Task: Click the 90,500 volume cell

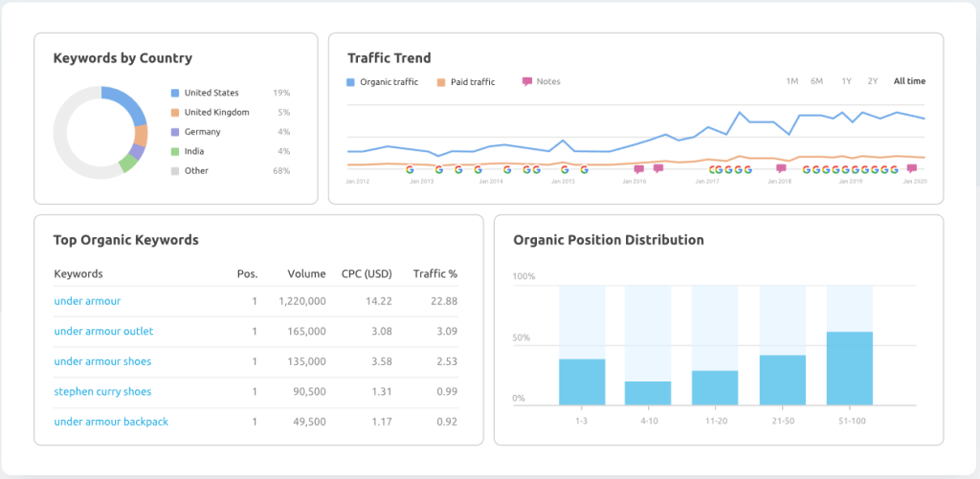Action: click(309, 392)
